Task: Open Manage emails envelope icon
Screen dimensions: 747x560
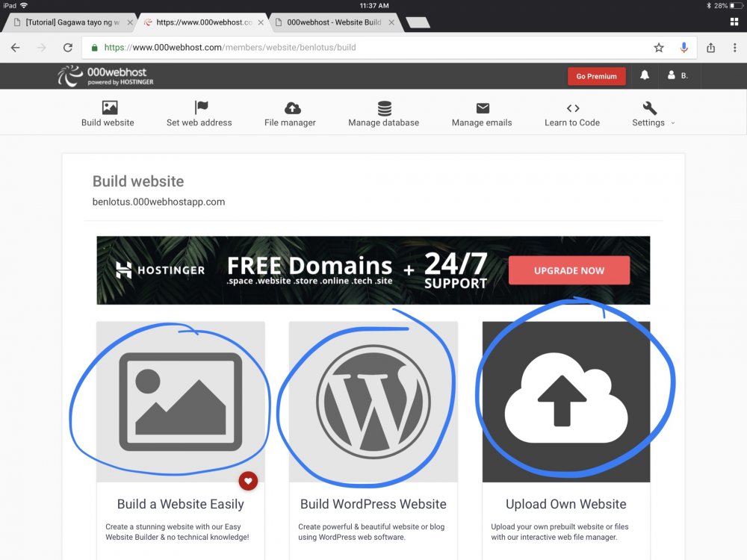Action: [x=482, y=108]
